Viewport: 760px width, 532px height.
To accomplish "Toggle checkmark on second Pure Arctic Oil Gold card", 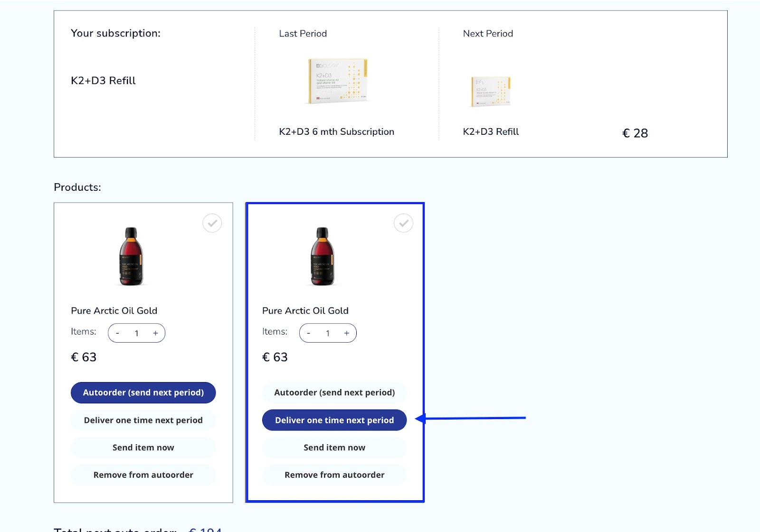I will pos(403,223).
